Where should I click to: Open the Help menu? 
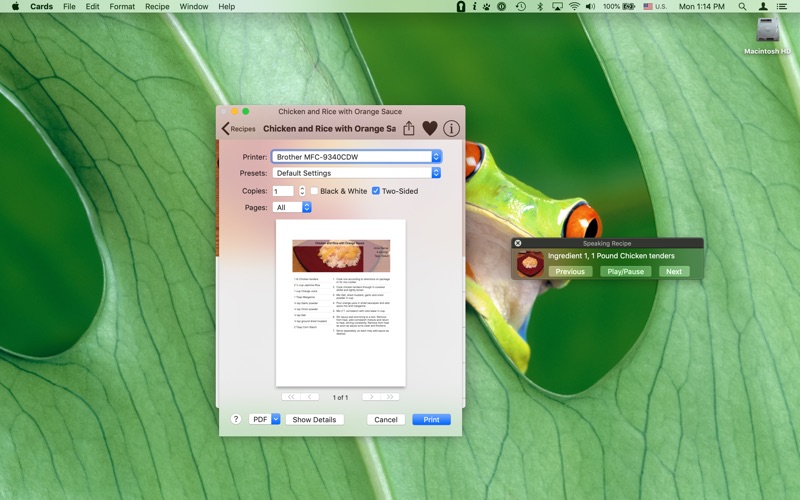pyautogui.click(x=227, y=6)
